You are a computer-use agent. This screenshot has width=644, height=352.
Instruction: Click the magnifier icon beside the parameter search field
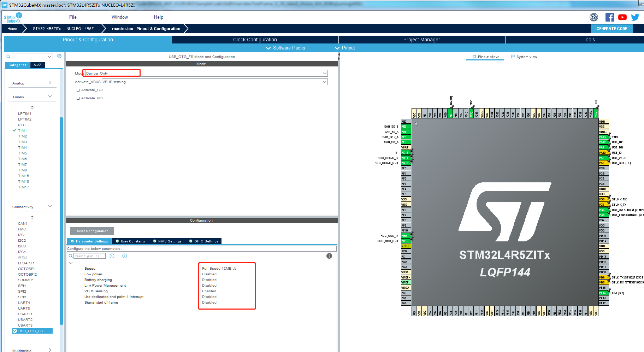coord(71,256)
